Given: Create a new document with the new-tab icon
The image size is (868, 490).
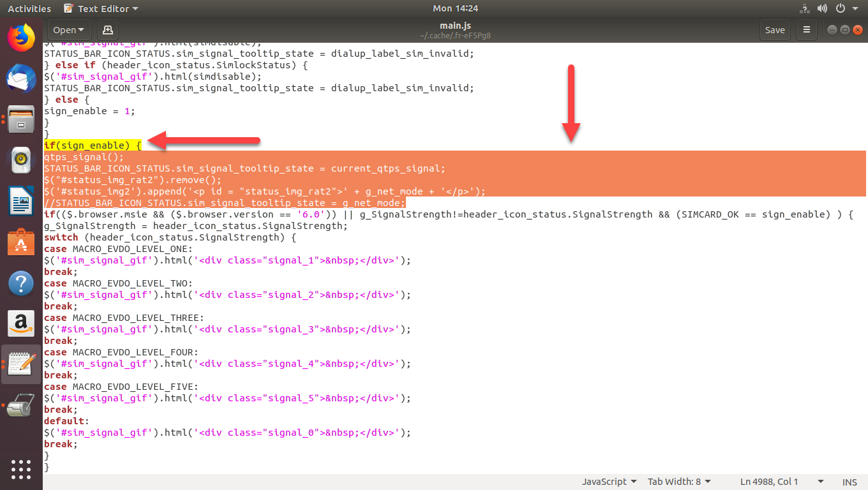Looking at the screenshot, I should tap(107, 30).
